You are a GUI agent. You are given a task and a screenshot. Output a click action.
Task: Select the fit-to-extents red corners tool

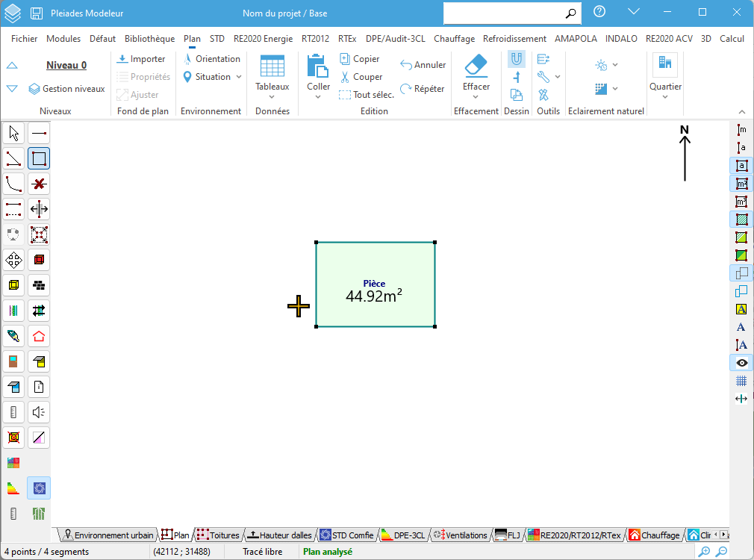click(39, 234)
